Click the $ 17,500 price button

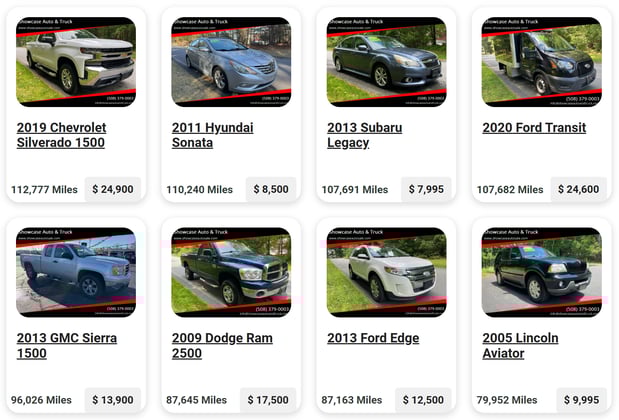(268, 400)
